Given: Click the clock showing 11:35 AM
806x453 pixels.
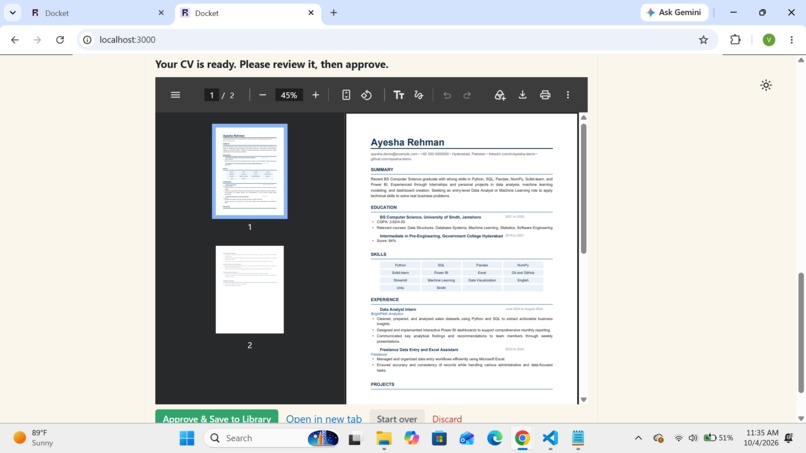Looking at the screenshot, I should point(761,438).
